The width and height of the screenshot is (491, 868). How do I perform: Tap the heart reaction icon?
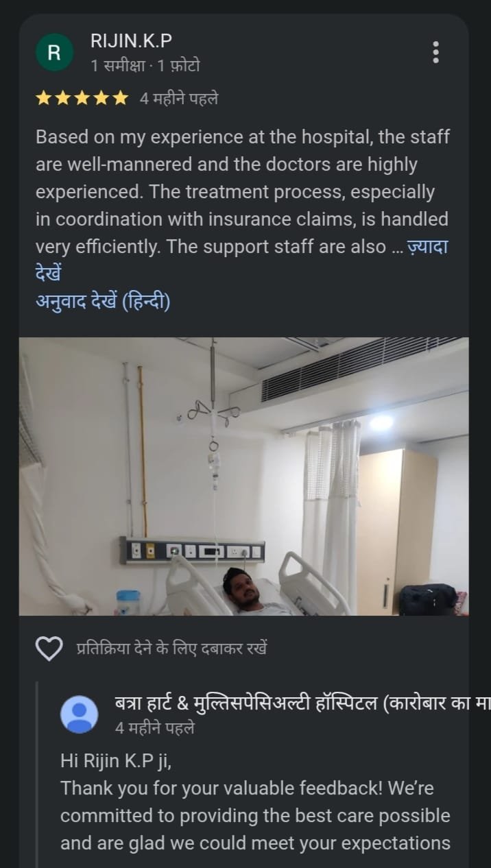(x=49, y=648)
